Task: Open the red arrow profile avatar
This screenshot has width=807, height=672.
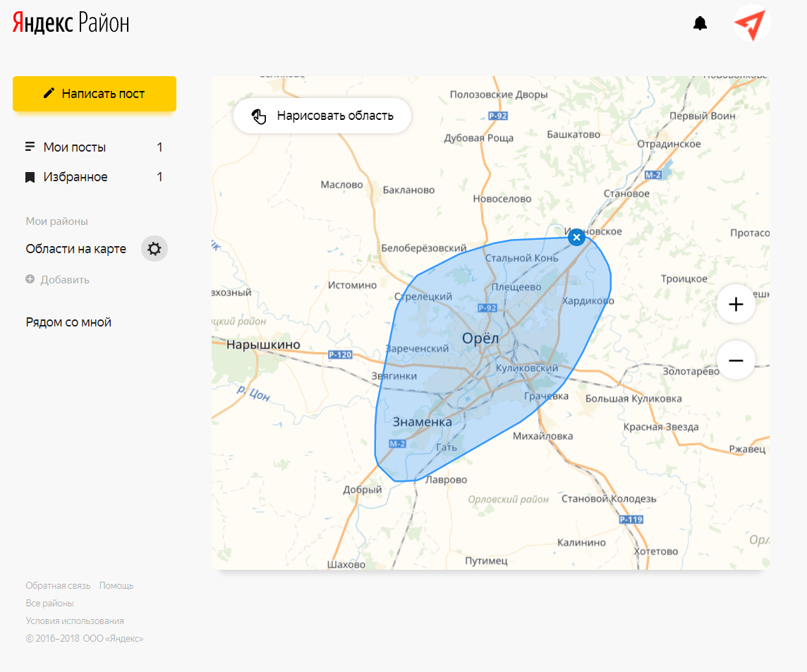Action: 751,23
